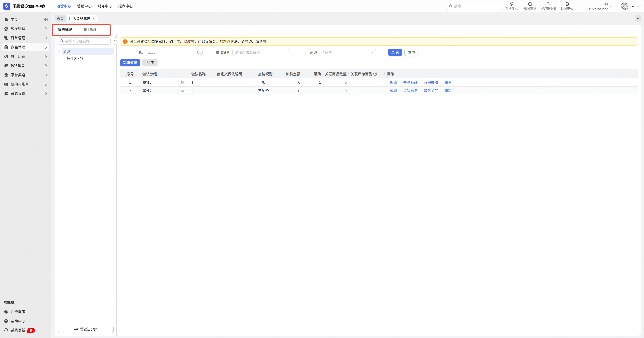644x338 pixels.
Task: Open the 营销中心 top menu
Action: pos(84,6)
